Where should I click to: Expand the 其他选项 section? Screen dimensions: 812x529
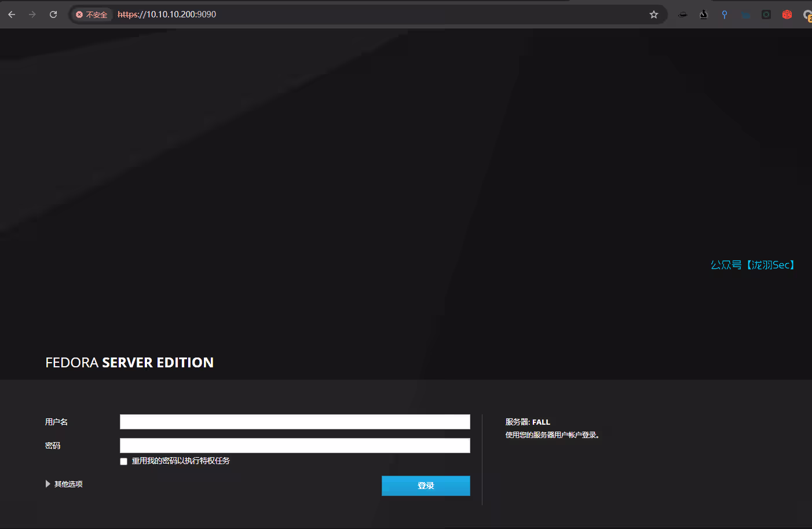(64, 484)
